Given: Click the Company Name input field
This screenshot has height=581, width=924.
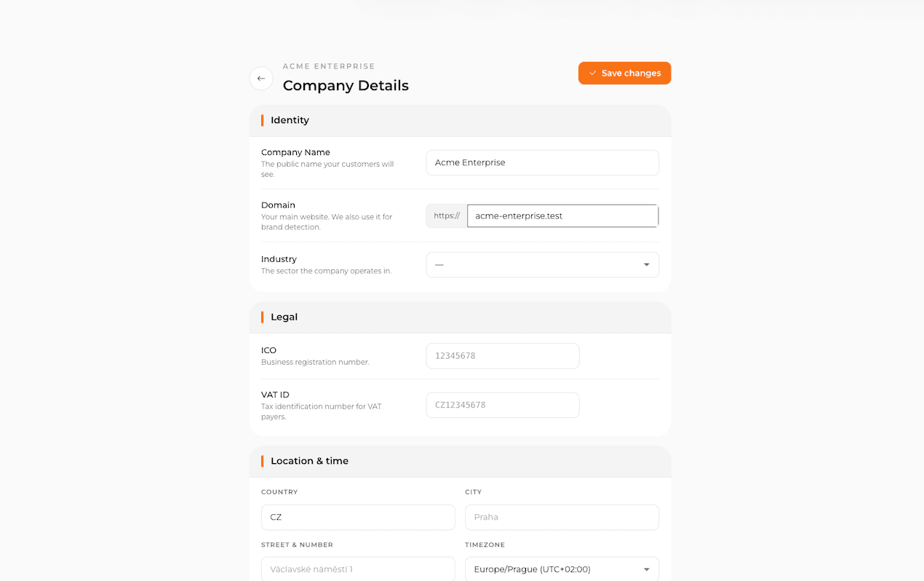Looking at the screenshot, I should (542, 163).
